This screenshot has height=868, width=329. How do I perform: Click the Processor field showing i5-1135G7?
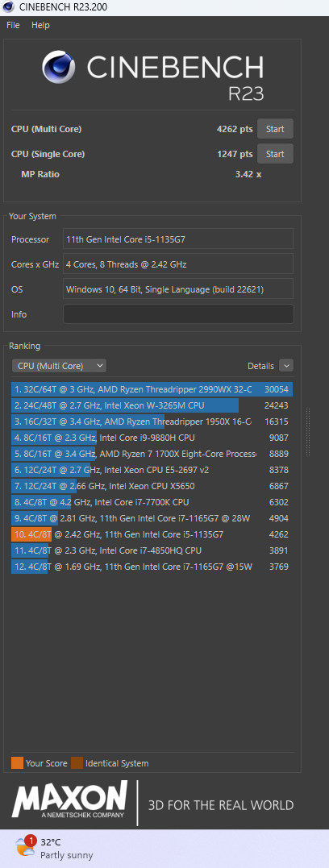178,239
